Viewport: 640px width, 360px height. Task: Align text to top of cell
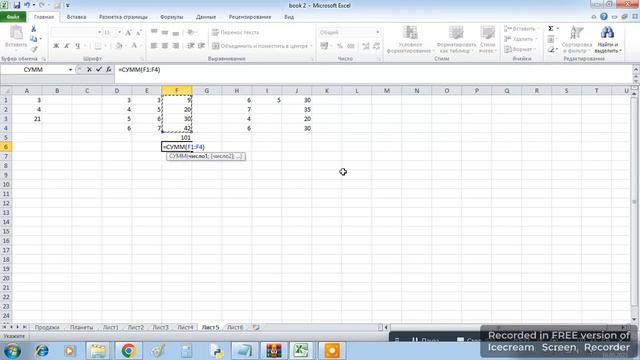(x=154, y=32)
